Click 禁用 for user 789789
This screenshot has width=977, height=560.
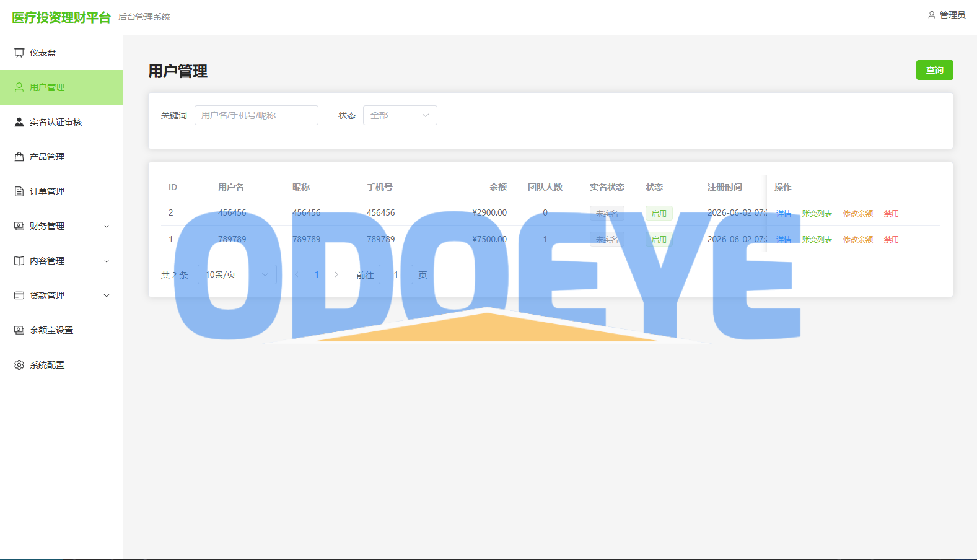coord(892,239)
